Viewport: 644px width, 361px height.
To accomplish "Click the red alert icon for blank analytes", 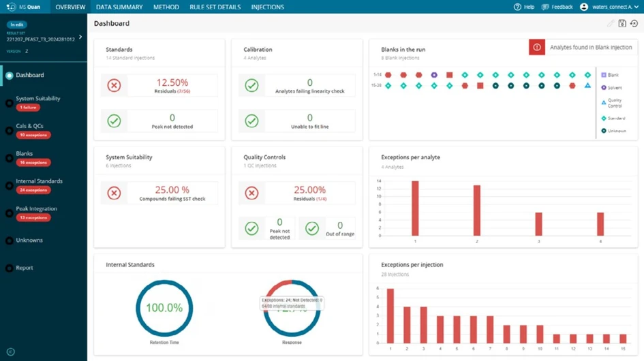I will [x=537, y=47].
